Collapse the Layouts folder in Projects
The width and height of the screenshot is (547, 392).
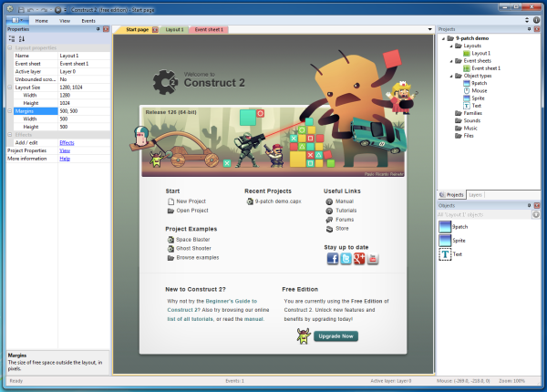451,46
